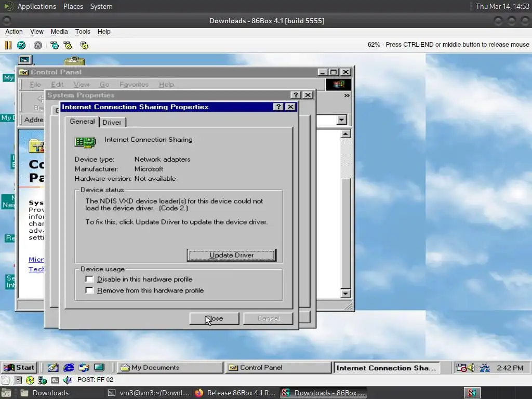Send Ctrl+Alt+Del via 86Box toolbar
The width and height of the screenshot is (532, 399).
[x=54, y=45]
